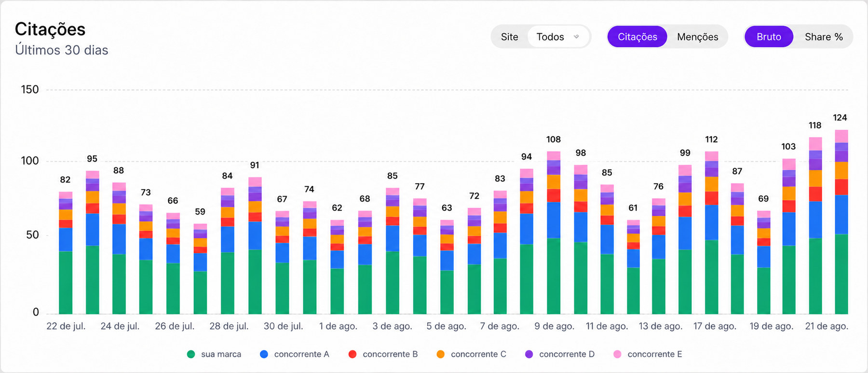The width and height of the screenshot is (868, 373).
Task: Click the bar labeled 118
Action: click(x=815, y=226)
